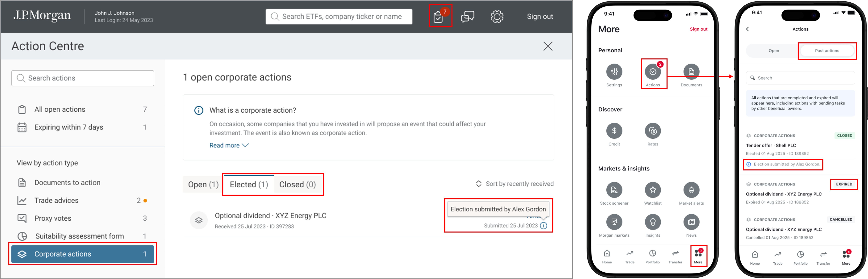Click Sign out in desktop header

tap(540, 16)
